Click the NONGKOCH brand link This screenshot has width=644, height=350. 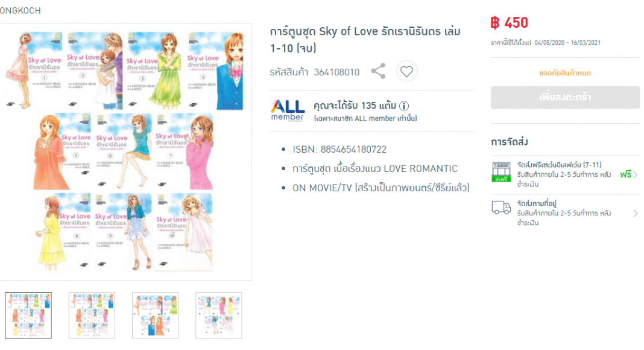coord(20,11)
